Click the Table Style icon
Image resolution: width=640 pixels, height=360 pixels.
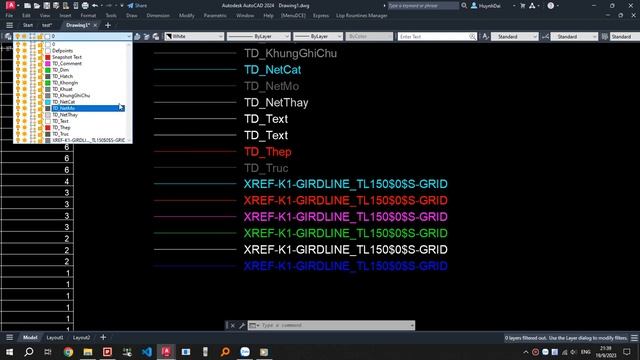tap(605, 37)
